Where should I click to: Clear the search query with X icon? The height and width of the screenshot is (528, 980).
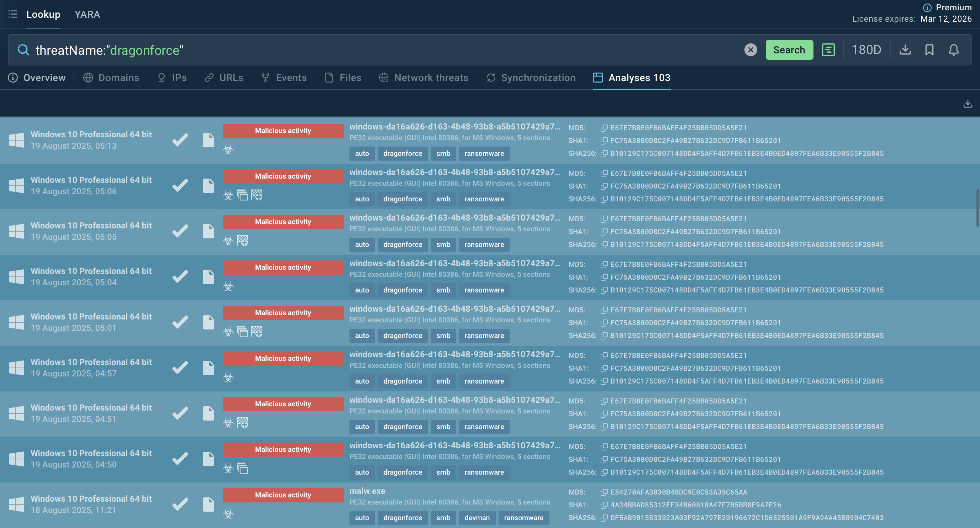click(750, 50)
